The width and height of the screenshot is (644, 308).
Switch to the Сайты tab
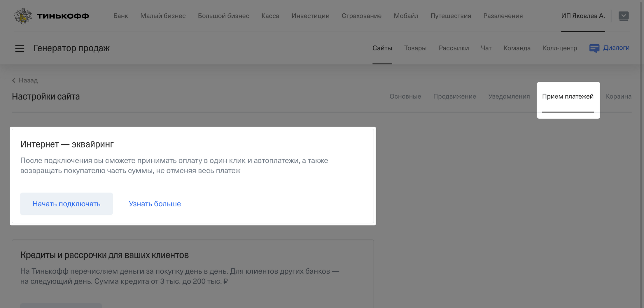click(382, 48)
